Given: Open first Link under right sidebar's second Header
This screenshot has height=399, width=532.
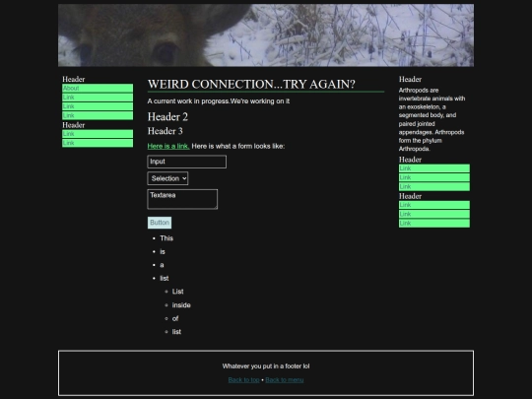Looking at the screenshot, I should click(434, 168).
